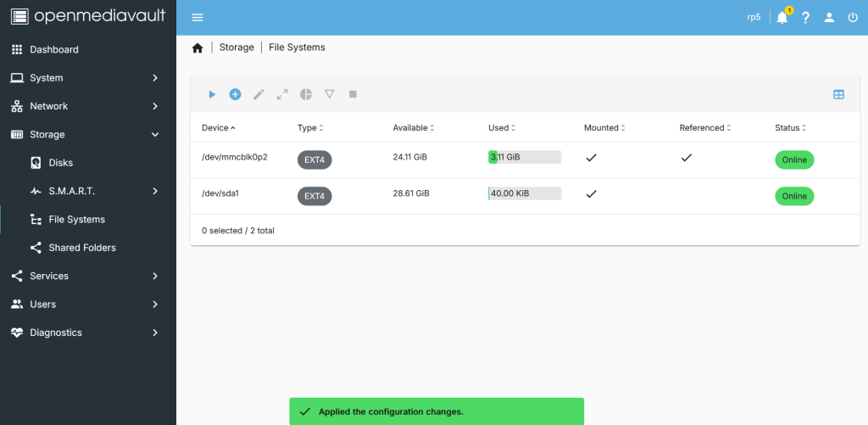This screenshot has width=868, height=425.
Task: Open the table columns selector icon
Action: [838, 94]
